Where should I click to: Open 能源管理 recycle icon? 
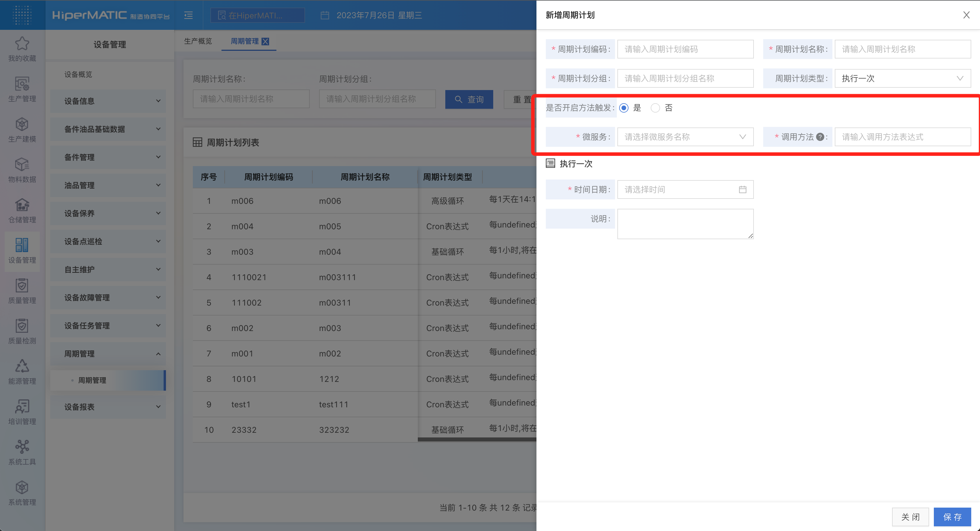pyautogui.click(x=22, y=366)
